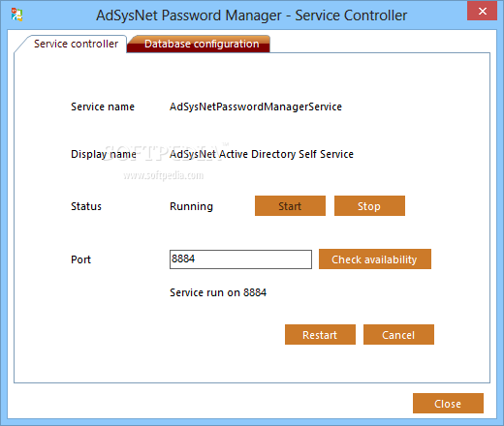Click the Port label
The width and height of the screenshot is (504, 426).
[80, 259]
